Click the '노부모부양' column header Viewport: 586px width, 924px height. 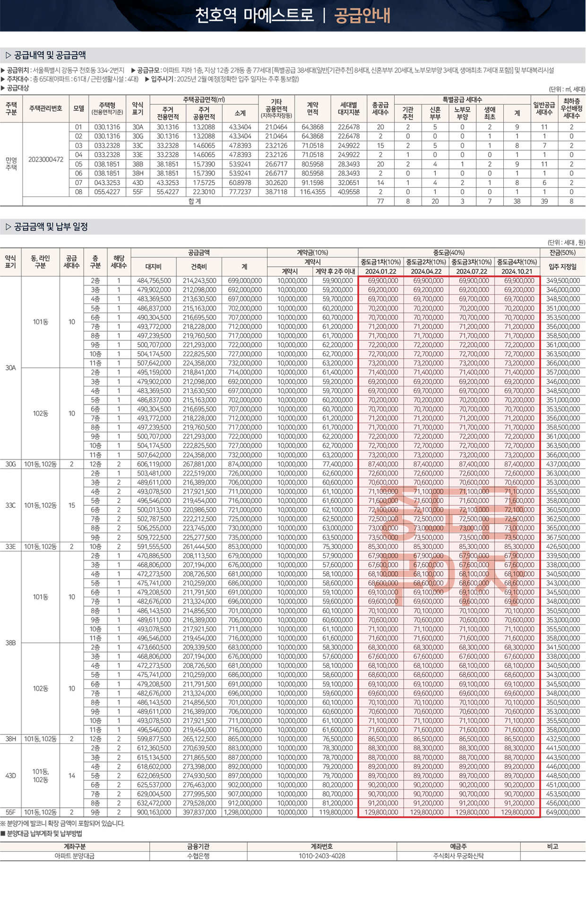click(462, 113)
